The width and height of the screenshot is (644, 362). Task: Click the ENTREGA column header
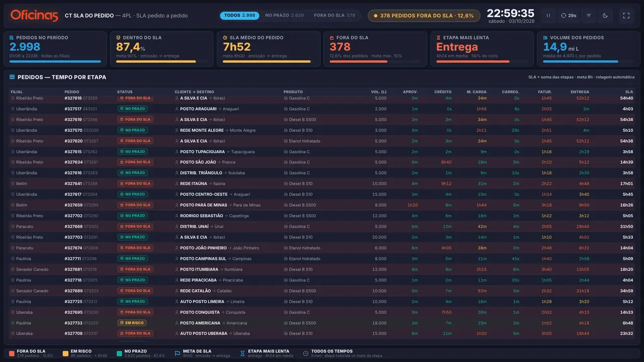coord(580,92)
